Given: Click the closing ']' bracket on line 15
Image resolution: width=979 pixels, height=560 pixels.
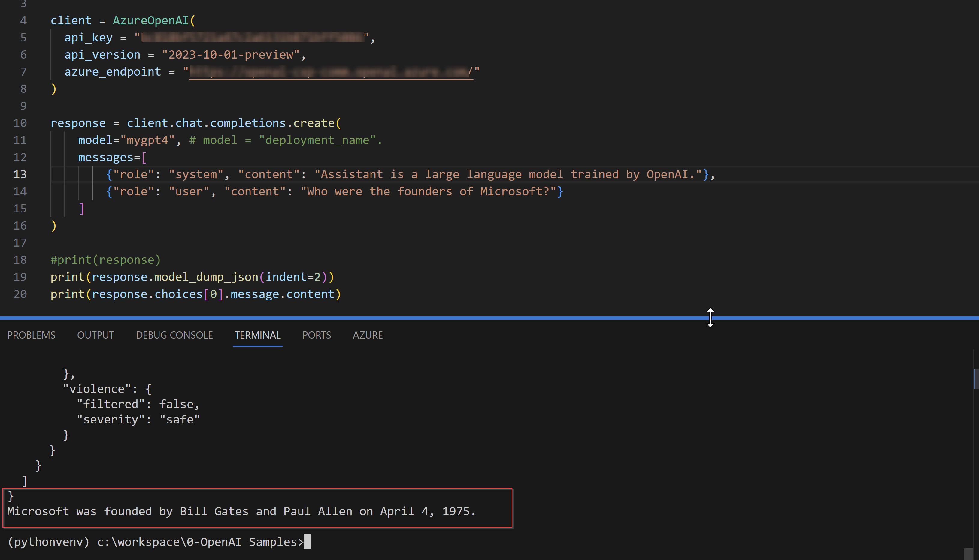Looking at the screenshot, I should point(81,209).
